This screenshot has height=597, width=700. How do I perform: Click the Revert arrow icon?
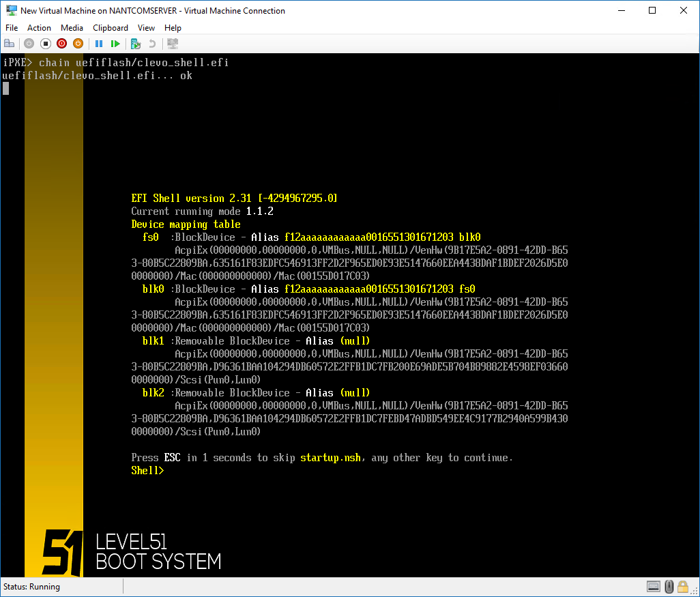pyautogui.click(x=152, y=44)
